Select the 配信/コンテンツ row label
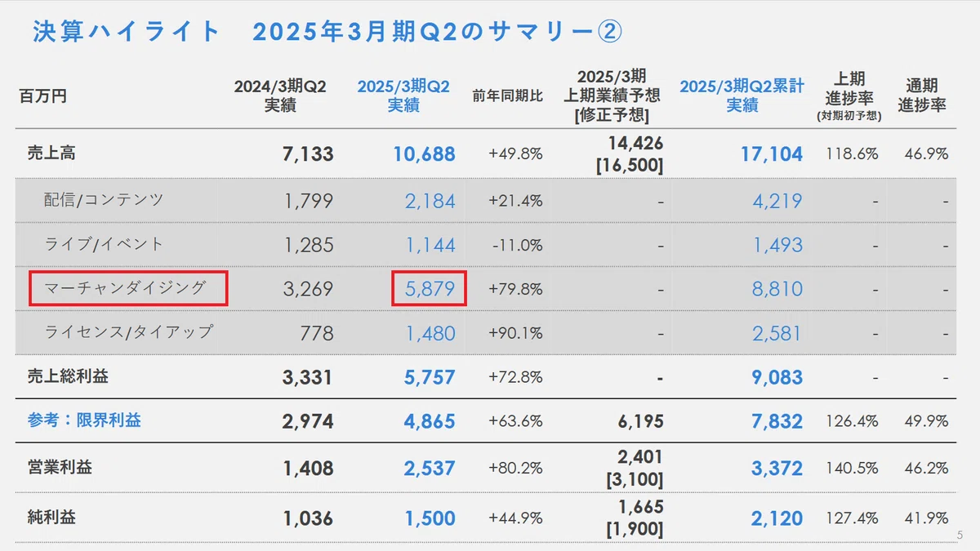The width and height of the screenshot is (980, 551). pos(104,199)
